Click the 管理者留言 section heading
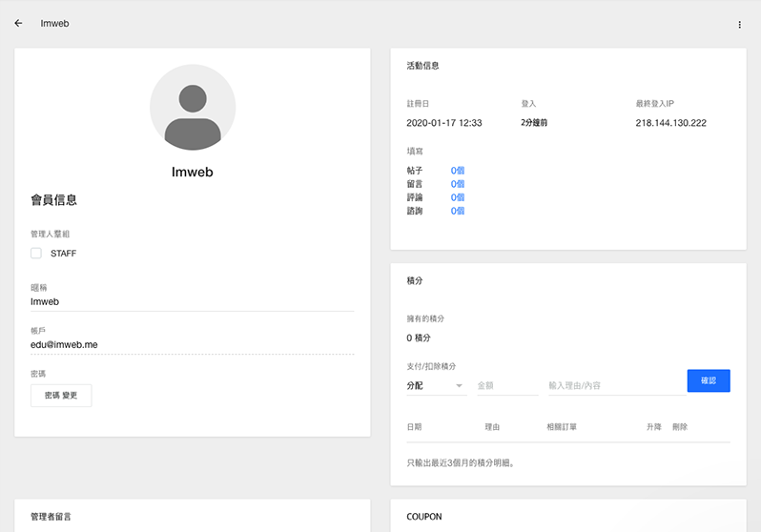Viewport: 761px width, 532px height. [x=51, y=517]
